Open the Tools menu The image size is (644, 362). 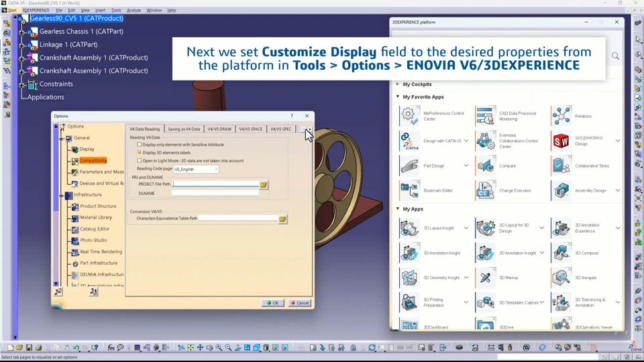tap(116, 10)
